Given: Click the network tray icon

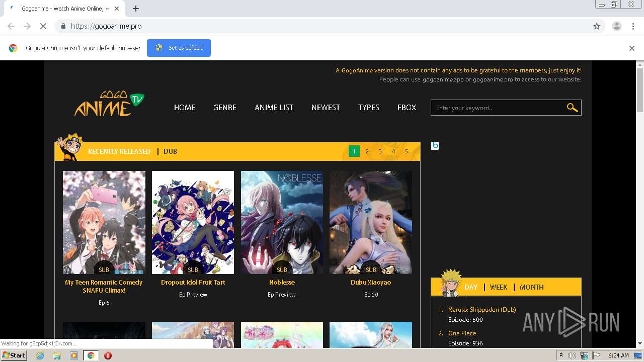Looking at the screenshot, I should (x=584, y=355).
